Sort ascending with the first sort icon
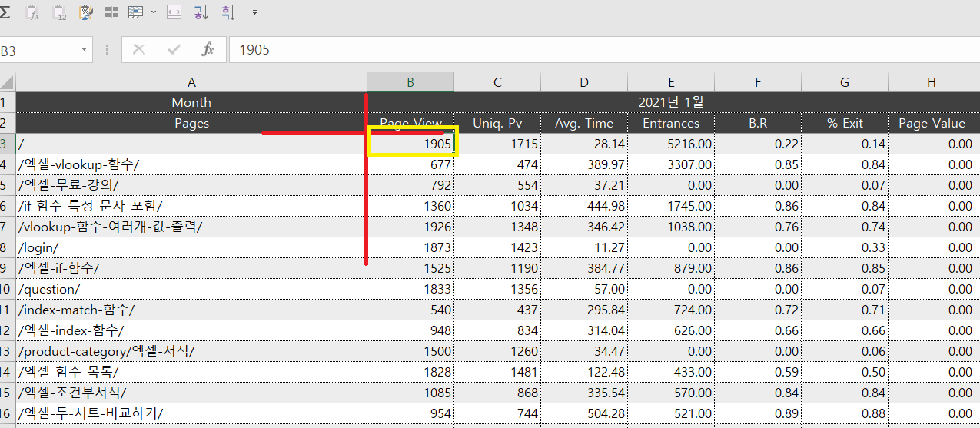This screenshot has height=428, width=980. click(201, 12)
